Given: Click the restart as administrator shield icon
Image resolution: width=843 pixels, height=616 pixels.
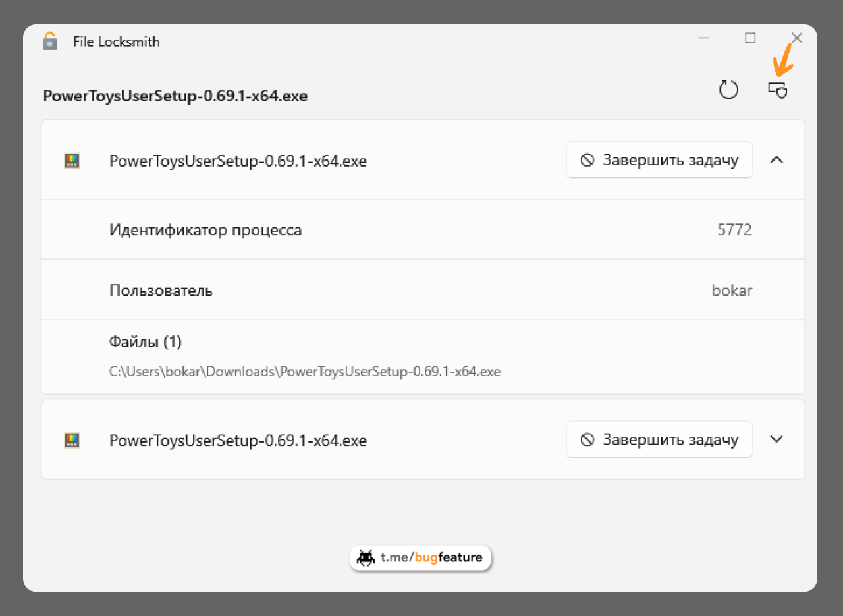Looking at the screenshot, I should (778, 90).
